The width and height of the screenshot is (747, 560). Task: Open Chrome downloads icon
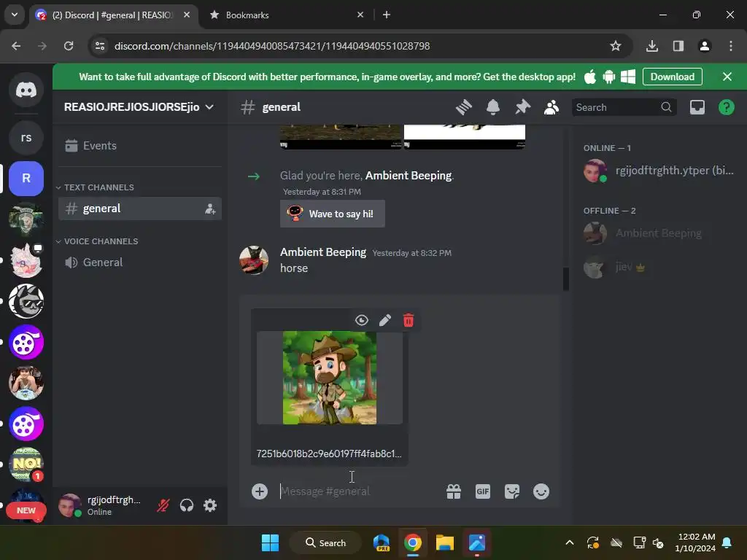[x=652, y=46]
